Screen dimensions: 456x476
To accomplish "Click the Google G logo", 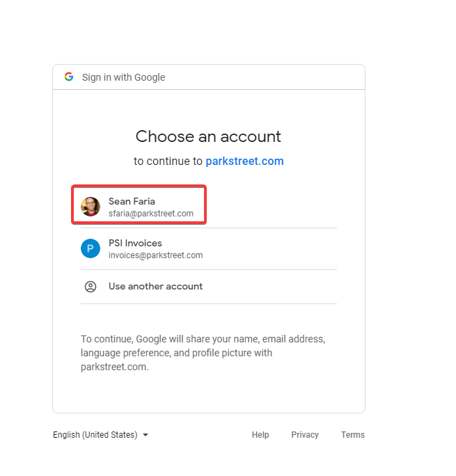I will (x=69, y=77).
